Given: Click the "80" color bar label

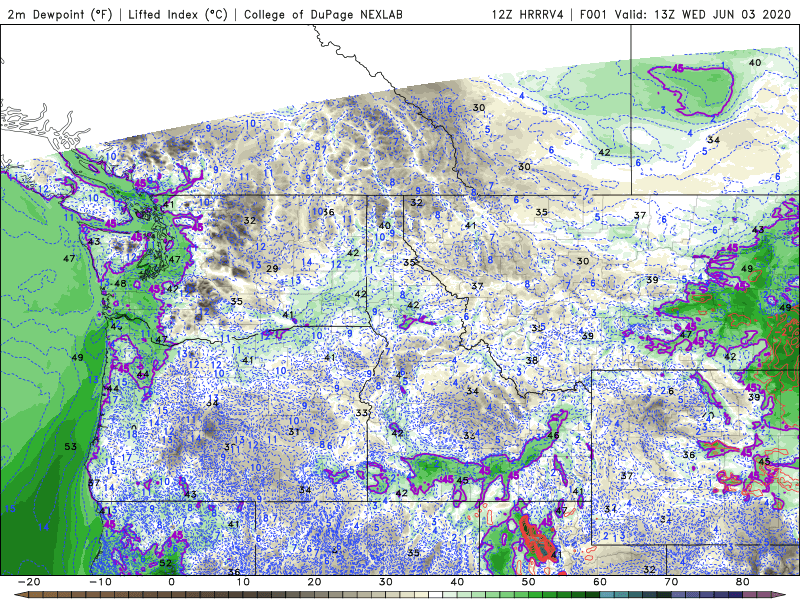Looking at the screenshot, I should (x=743, y=582).
